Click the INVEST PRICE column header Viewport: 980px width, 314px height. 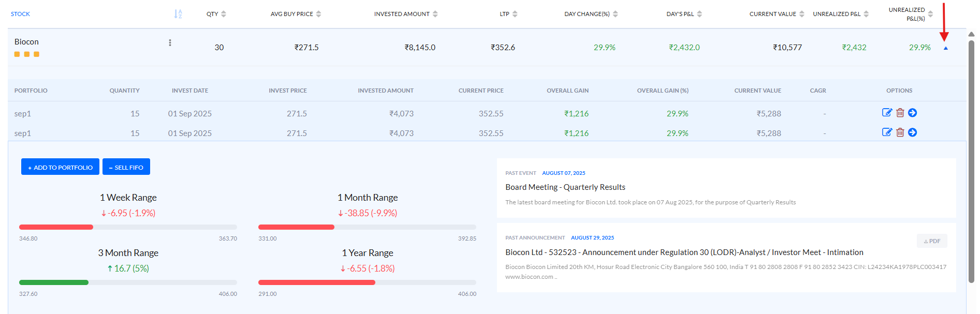coord(288,91)
